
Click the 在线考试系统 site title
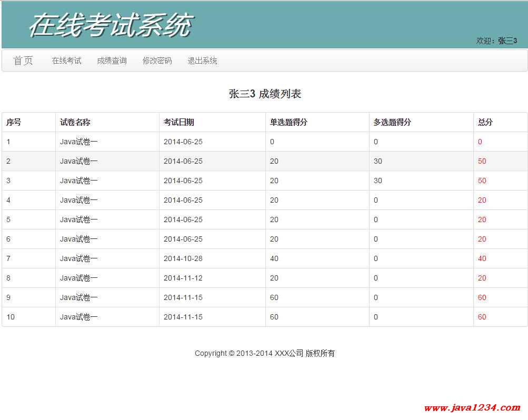111,25
